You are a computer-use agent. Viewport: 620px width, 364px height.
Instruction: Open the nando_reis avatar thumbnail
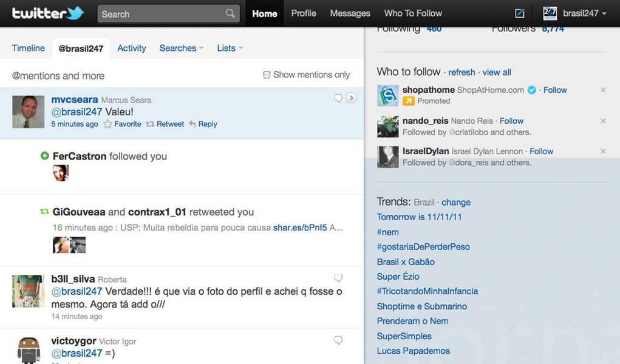click(x=387, y=126)
